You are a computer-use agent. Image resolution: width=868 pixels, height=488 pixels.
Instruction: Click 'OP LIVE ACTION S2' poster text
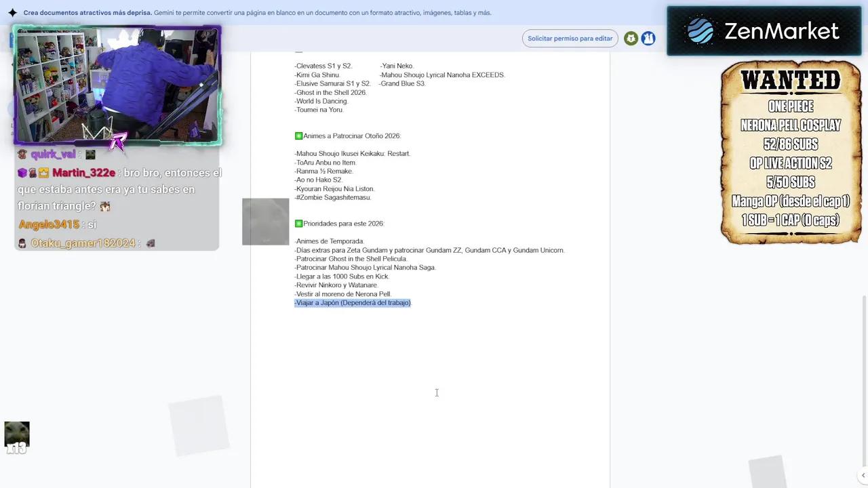point(791,163)
